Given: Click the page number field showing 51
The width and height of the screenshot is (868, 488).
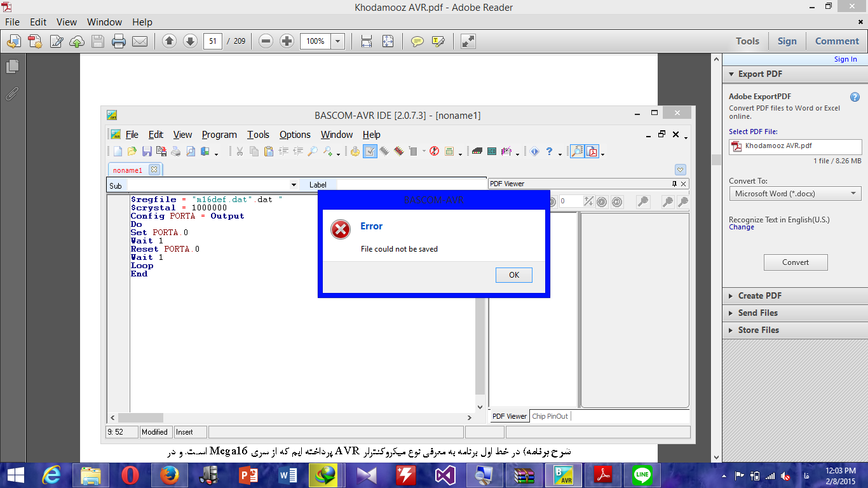Looking at the screenshot, I should (x=213, y=41).
